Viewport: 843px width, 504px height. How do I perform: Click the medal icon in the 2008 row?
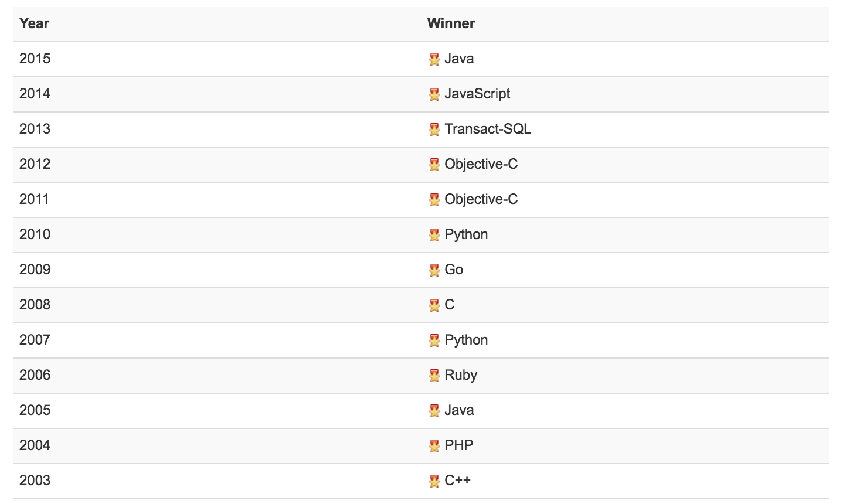point(434,305)
